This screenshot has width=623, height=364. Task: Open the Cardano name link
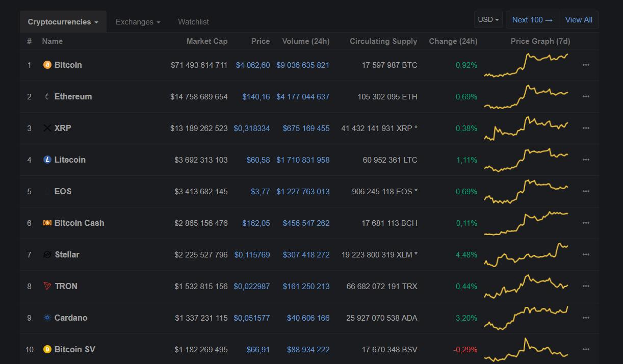71,318
